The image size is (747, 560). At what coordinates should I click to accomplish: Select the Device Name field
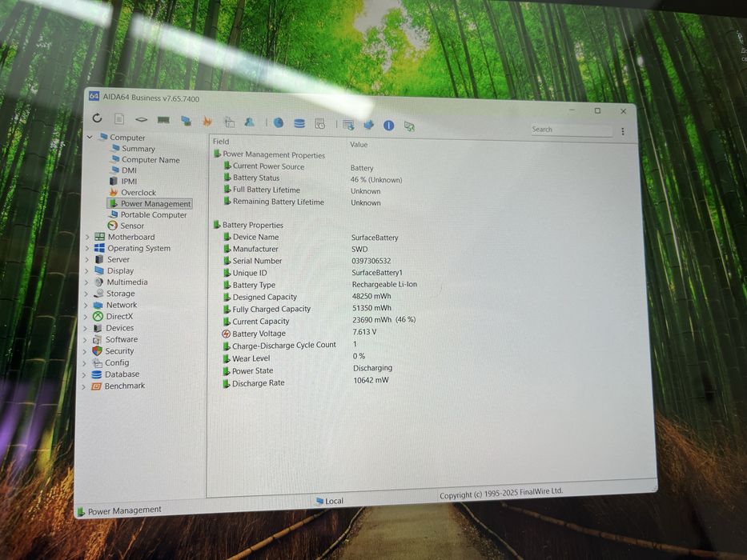pyautogui.click(x=255, y=237)
